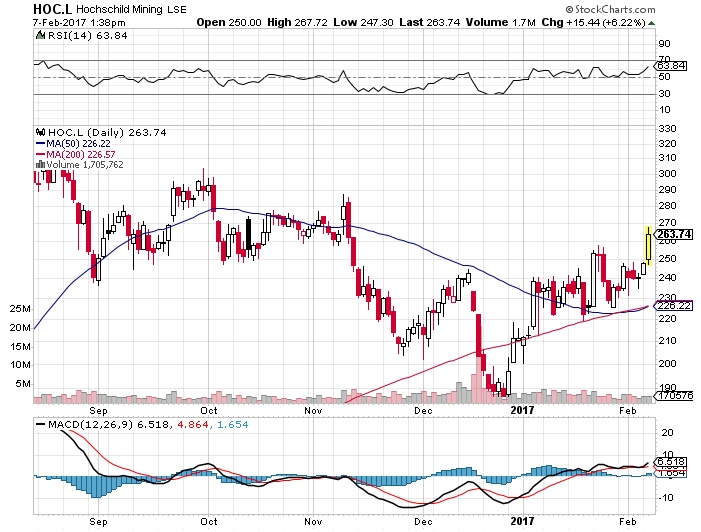
Task: Click the Nov label under the price chart
Action: click(x=313, y=410)
